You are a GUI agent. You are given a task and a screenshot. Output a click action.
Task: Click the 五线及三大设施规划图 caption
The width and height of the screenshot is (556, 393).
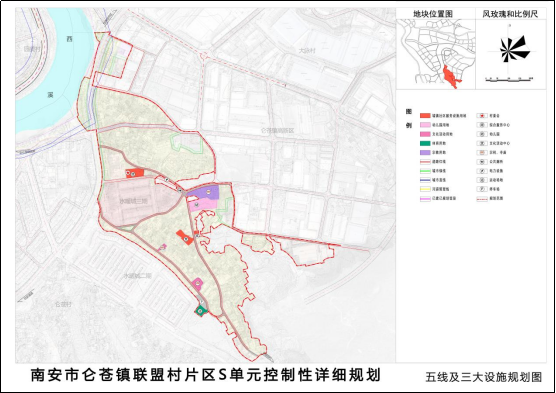coord(484,377)
